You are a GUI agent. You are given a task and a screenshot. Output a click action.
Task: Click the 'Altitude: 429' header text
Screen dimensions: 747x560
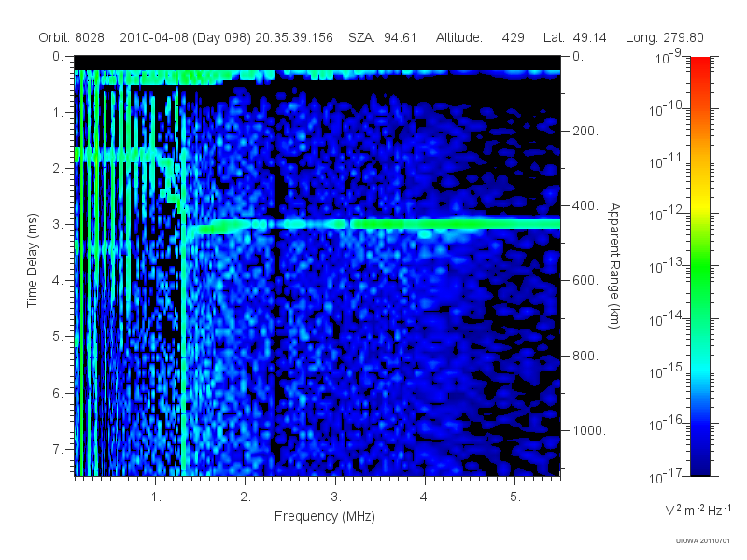[x=480, y=37]
